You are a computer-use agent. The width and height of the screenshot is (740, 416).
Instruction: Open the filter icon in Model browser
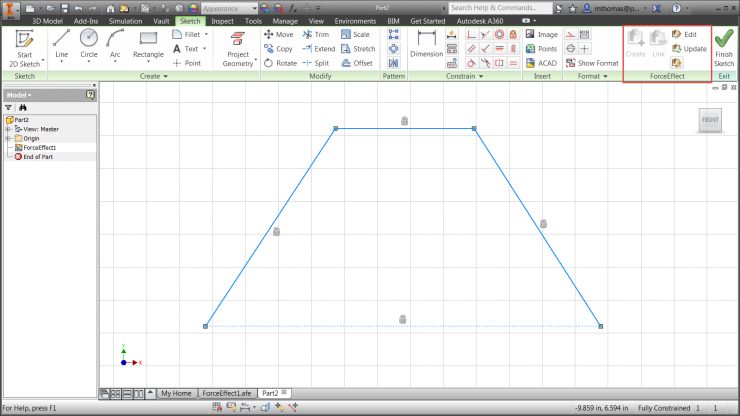tap(8, 108)
